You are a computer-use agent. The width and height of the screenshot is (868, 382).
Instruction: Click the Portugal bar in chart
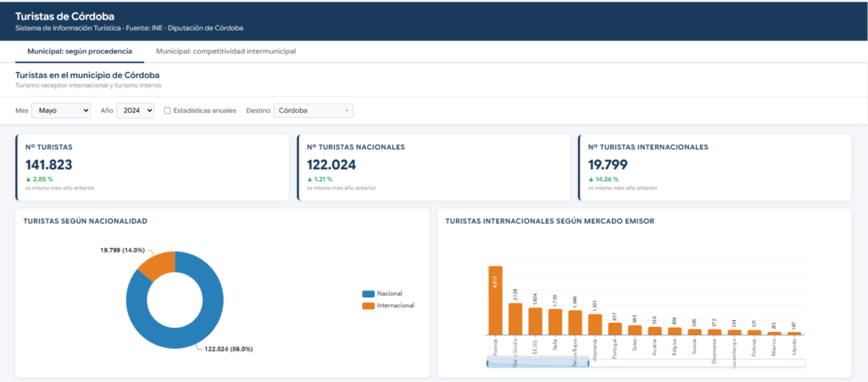coord(615,329)
